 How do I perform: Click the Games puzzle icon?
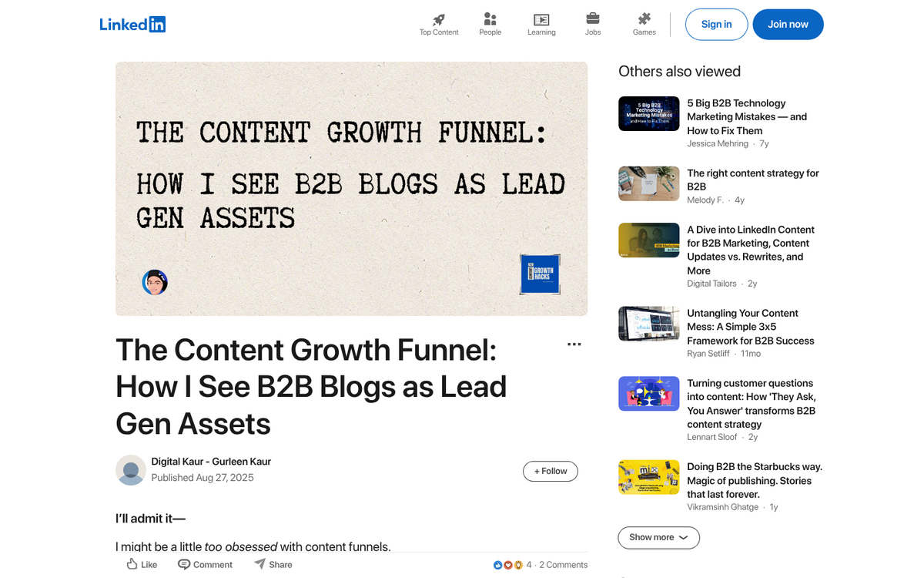[x=644, y=19]
